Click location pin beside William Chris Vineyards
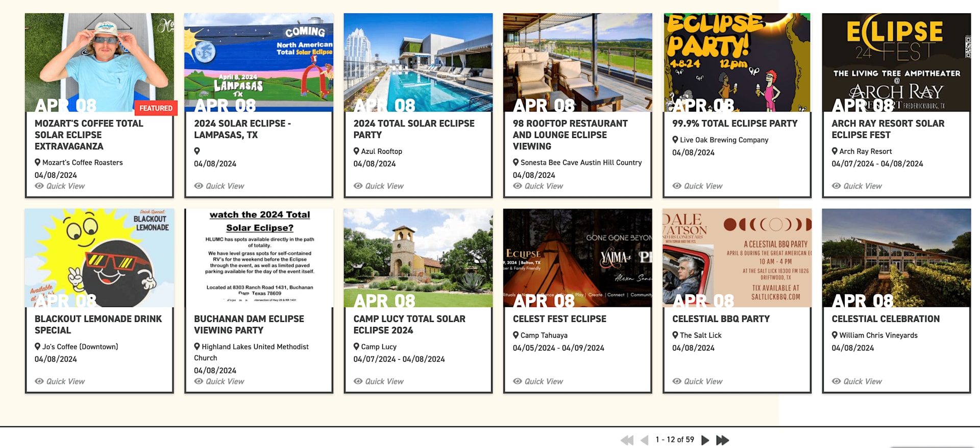Screen dimensions: 980x448 (835, 335)
